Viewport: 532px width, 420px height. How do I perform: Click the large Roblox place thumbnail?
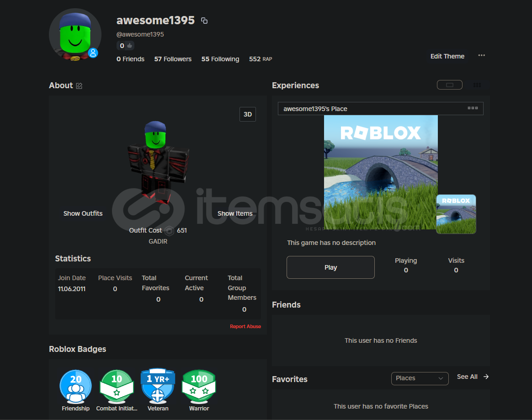[x=381, y=172]
